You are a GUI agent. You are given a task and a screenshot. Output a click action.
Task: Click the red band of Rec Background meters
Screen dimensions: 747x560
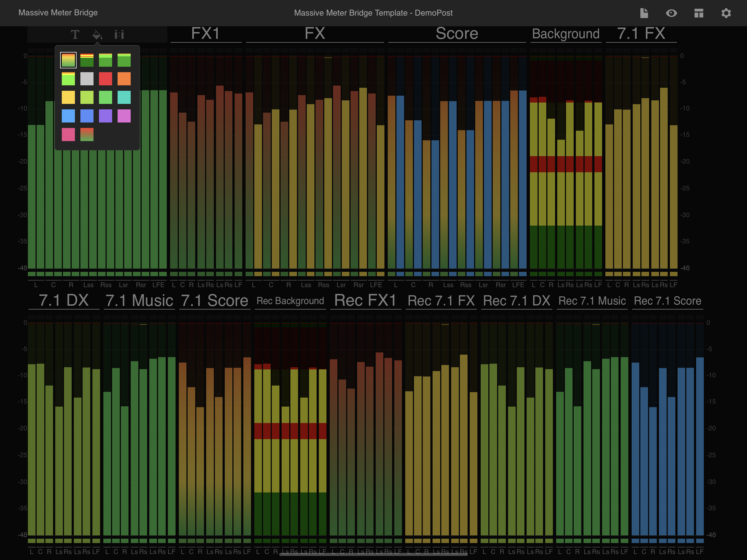tap(290, 431)
